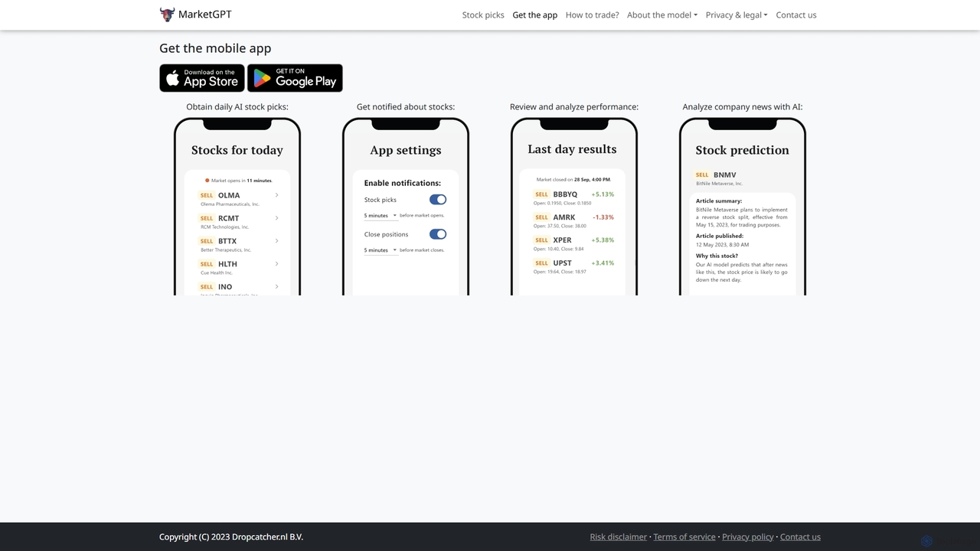Open the 5 minutes before market closes dropdown
Viewport: 980px width, 551px height.
pyautogui.click(x=381, y=250)
